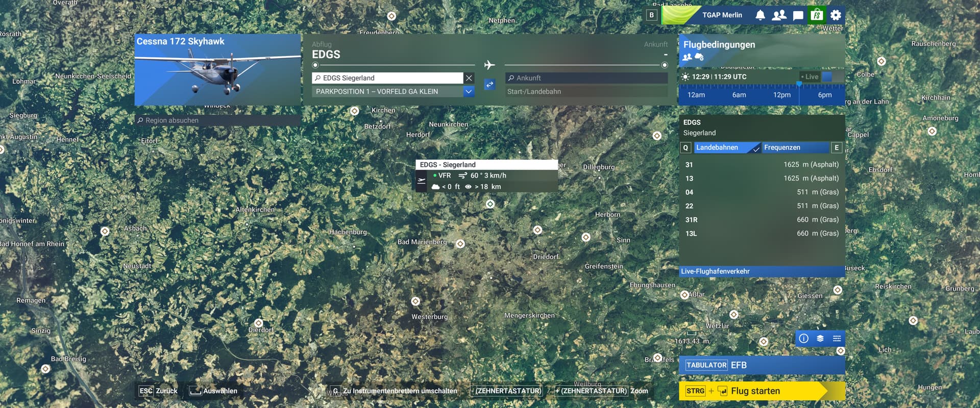Click the sun time-of-day icon
Image resolution: width=980 pixels, height=408 pixels.
pos(685,76)
